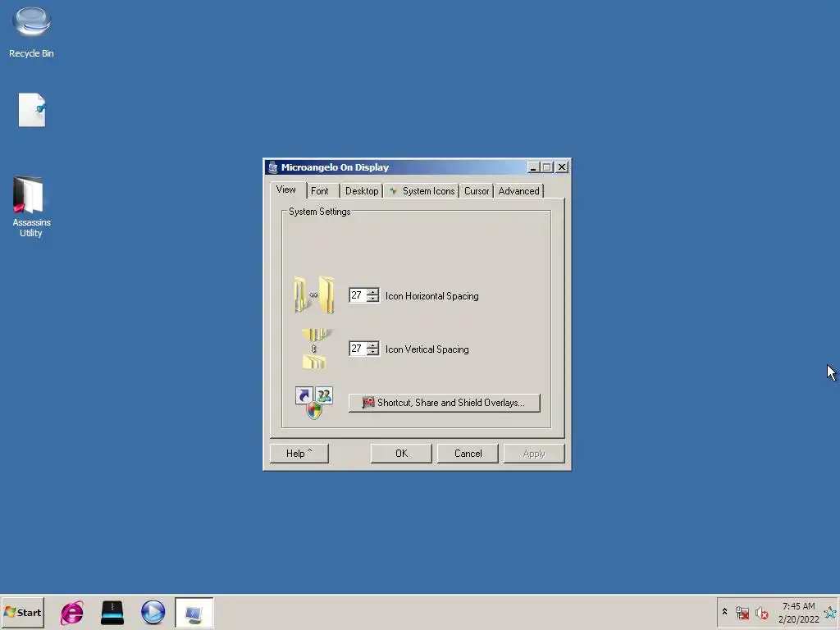Open the black drive icon in taskbar
Image resolution: width=840 pixels, height=630 pixels.
[112, 612]
